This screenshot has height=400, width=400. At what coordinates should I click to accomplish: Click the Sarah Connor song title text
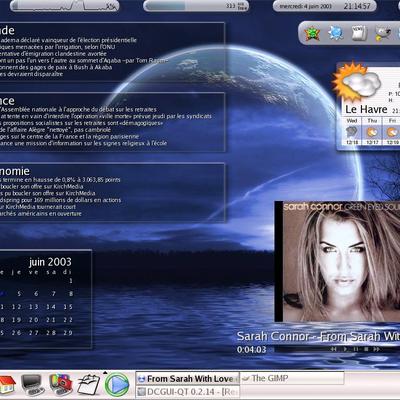tap(318, 336)
